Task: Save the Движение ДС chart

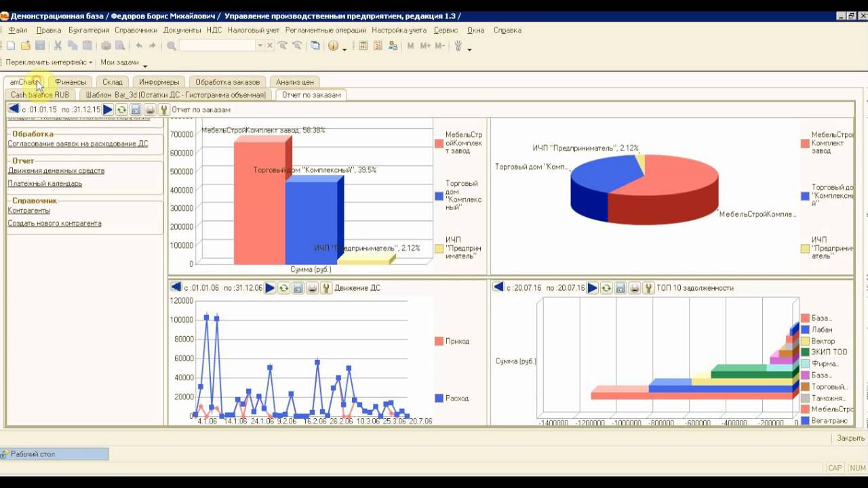Action: pos(298,287)
